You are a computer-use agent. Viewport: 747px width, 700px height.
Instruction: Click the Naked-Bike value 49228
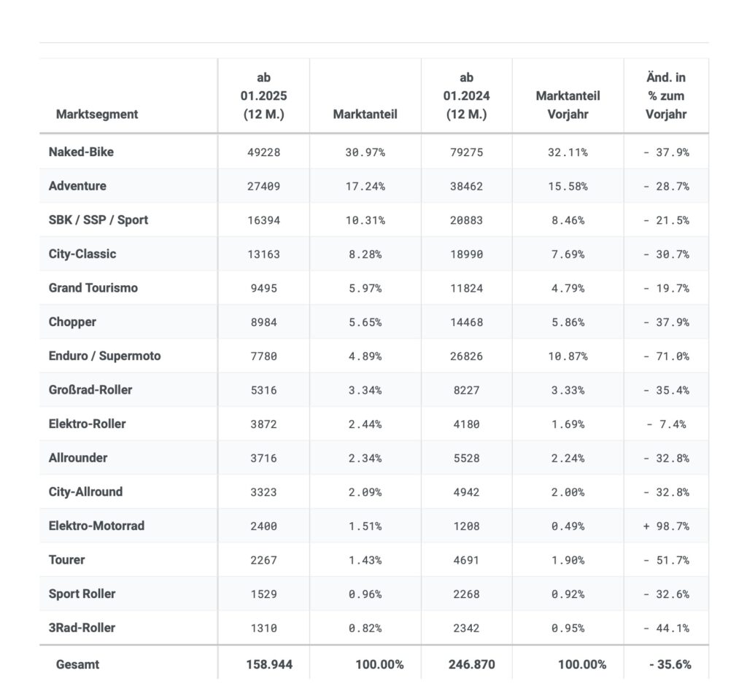tap(263, 152)
